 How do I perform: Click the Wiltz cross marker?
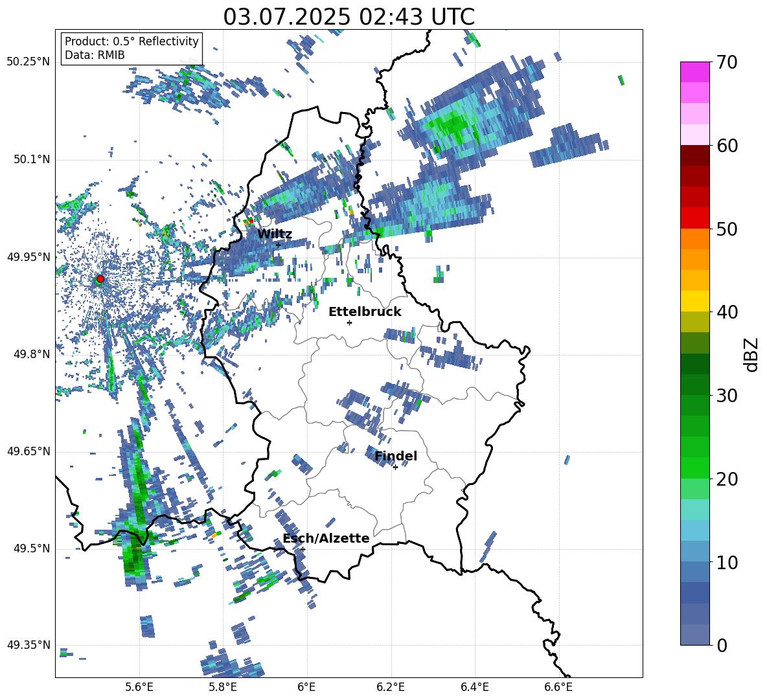pyautogui.click(x=278, y=245)
